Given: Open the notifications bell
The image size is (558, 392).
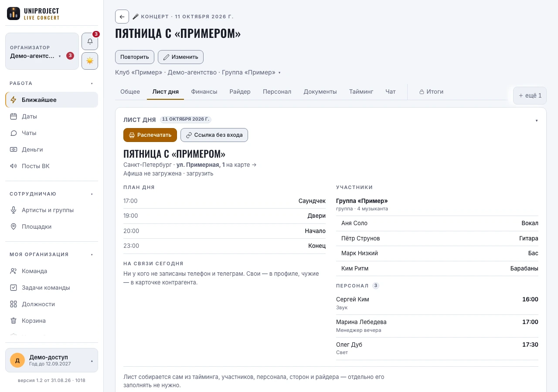Looking at the screenshot, I should pos(90,41).
